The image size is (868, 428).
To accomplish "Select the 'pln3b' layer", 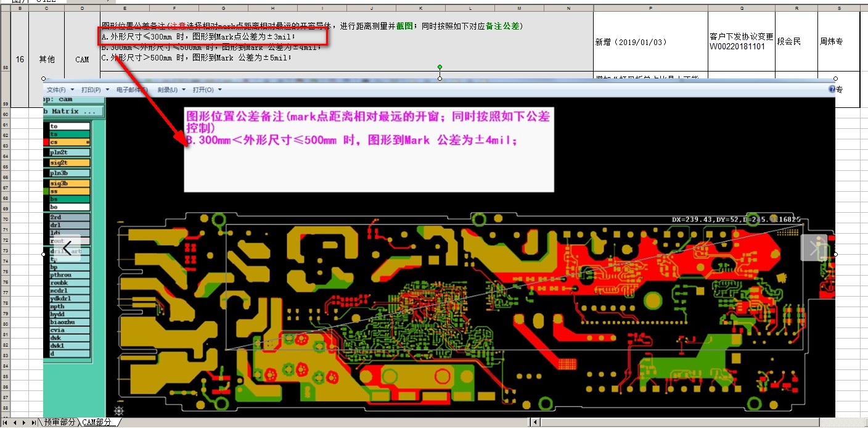I will (x=70, y=173).
